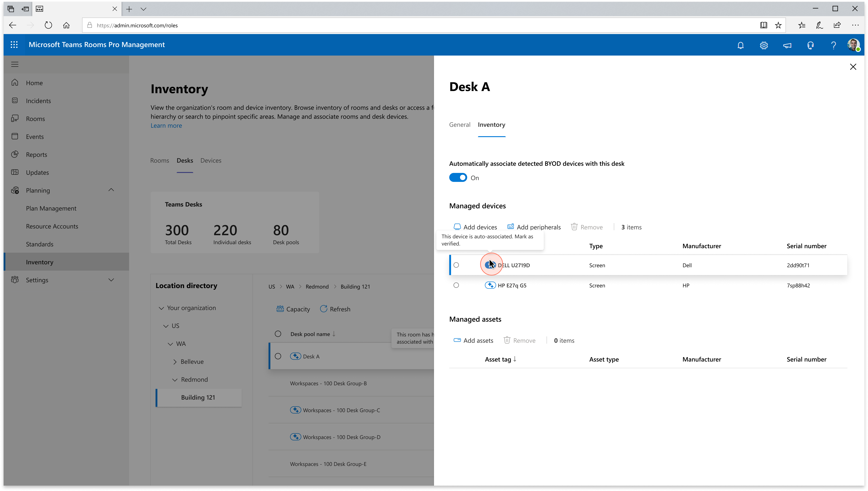Toggle BYOD auto-associate switch off
This screenshot has width=868, height=491.
458,178
